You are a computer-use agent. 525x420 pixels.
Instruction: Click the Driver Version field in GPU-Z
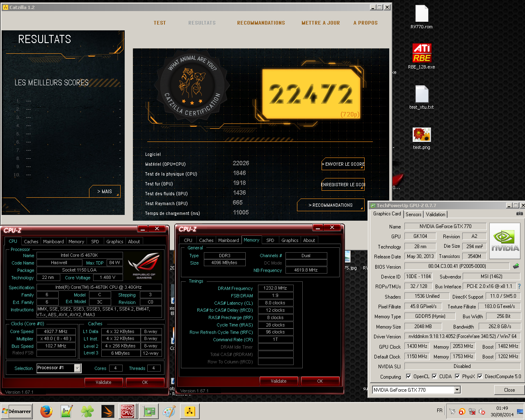462,336
